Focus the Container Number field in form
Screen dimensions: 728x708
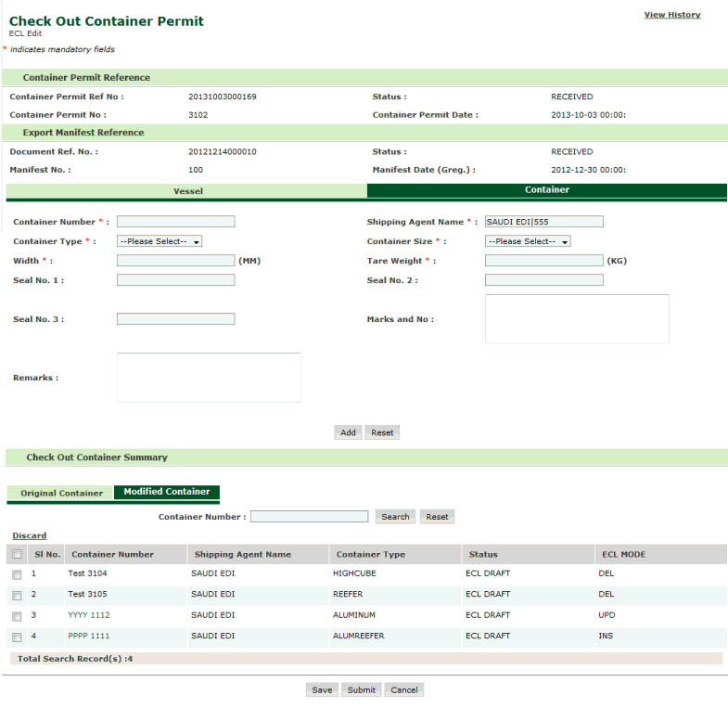pyautogui.click(x=175, y=222)
